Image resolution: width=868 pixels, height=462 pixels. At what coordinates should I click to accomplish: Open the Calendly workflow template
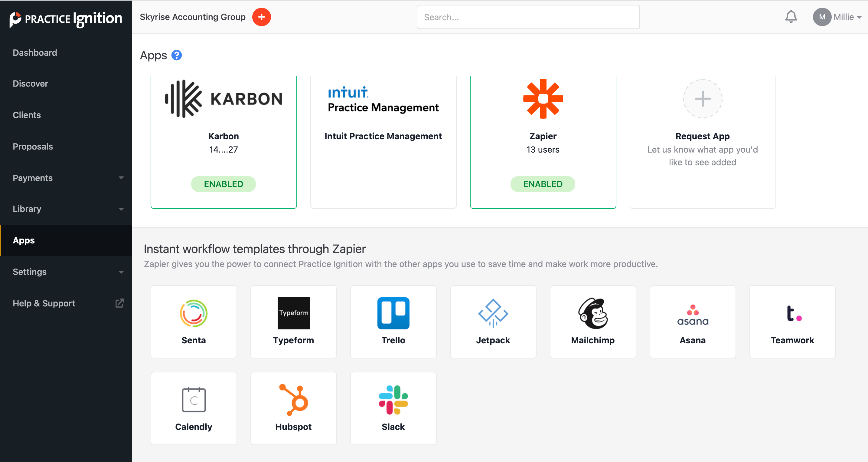point(194,408)
